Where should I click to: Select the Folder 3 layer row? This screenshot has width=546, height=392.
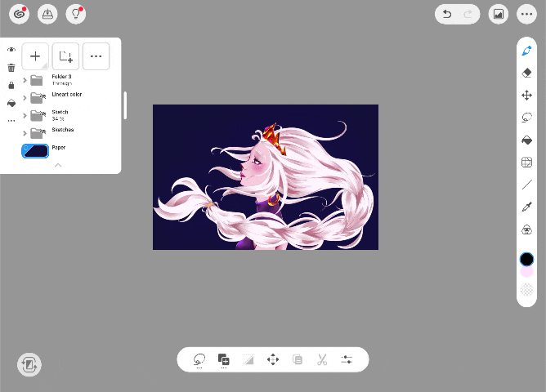pyautogui.click(x=69, y=80)
